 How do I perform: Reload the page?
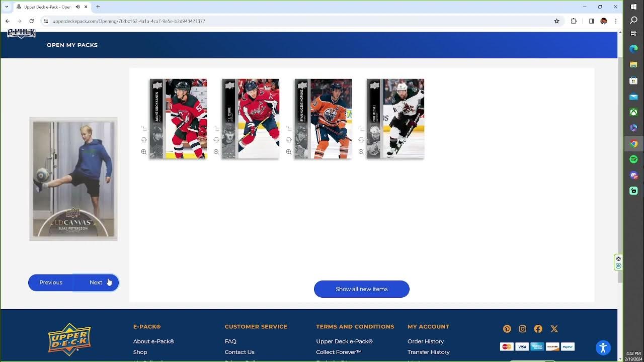click(31, 21)
